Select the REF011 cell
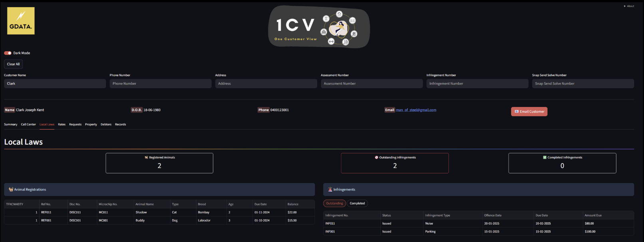The image size is (644, 242). 53,212
